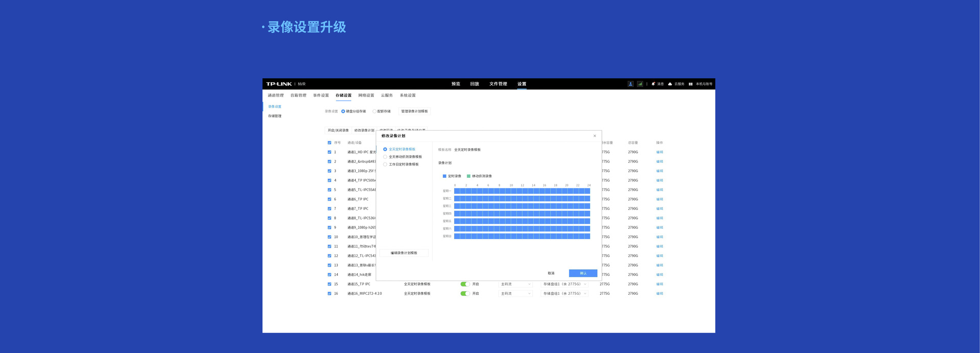Click the 本机与账号 grid icon

pyautogui.click(x=691, y=84)
